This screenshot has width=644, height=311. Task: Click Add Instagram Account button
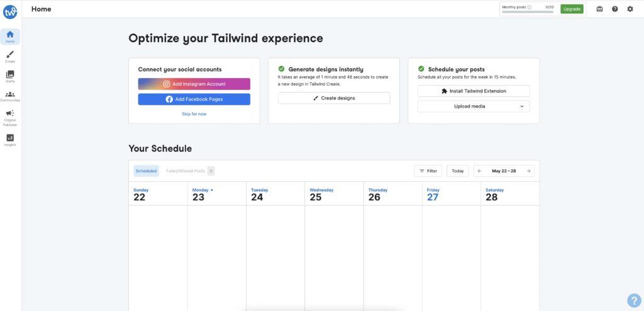click(194, 84)
